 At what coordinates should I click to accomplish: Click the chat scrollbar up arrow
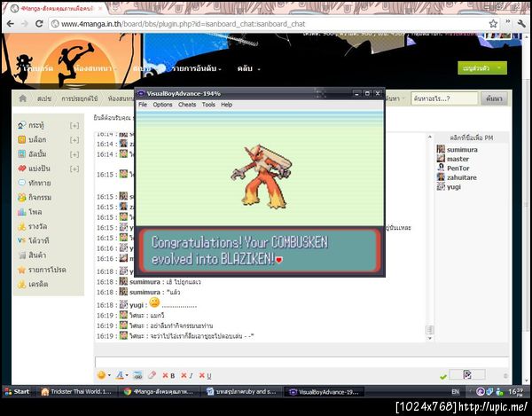point(429,137)
